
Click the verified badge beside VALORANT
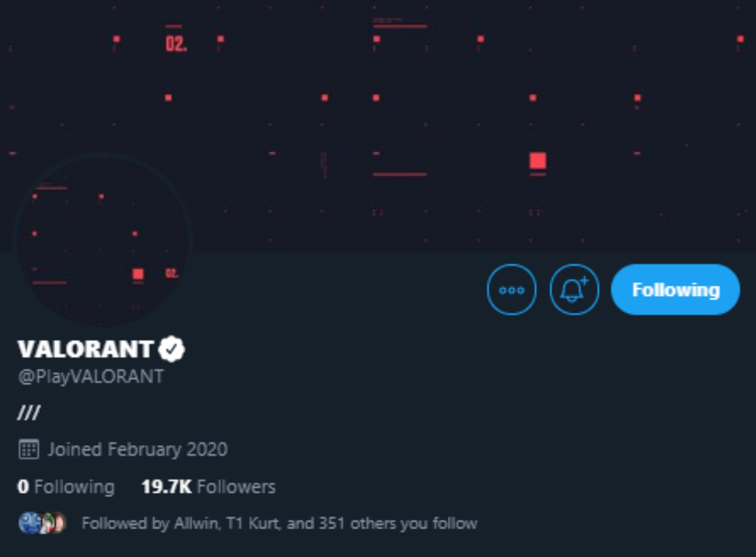pos(172,349)
